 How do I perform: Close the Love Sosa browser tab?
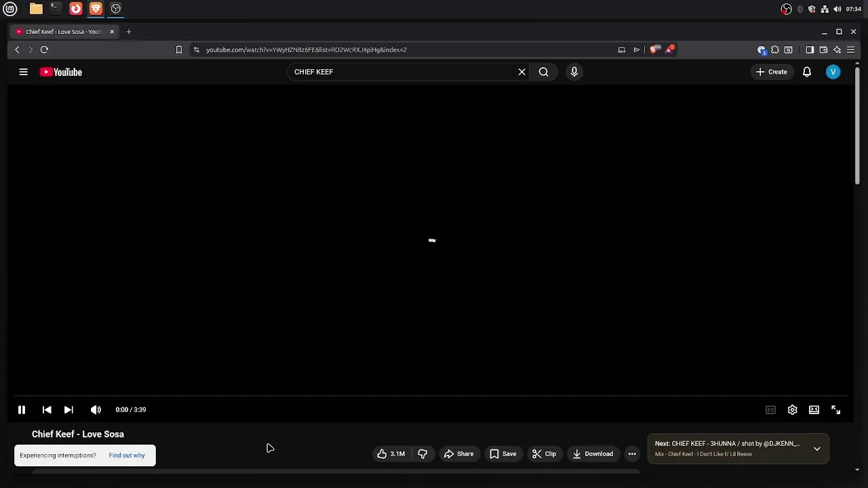point(112,32)
